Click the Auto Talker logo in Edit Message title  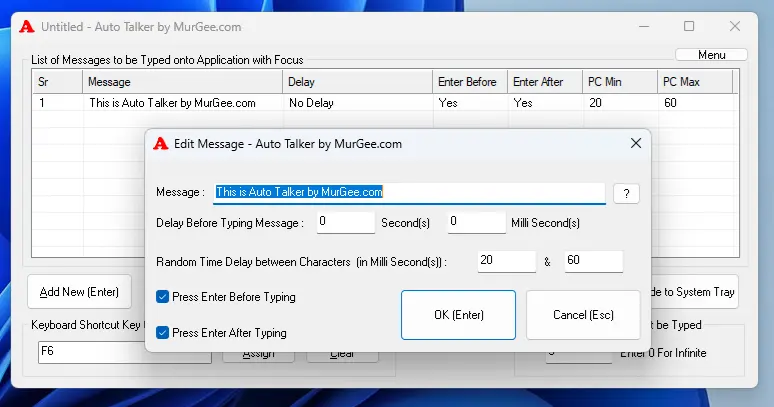[160, 144]
